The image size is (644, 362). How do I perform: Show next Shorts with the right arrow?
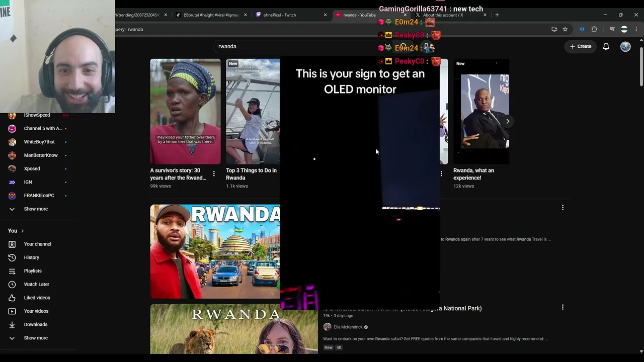(x=508, y=121)
